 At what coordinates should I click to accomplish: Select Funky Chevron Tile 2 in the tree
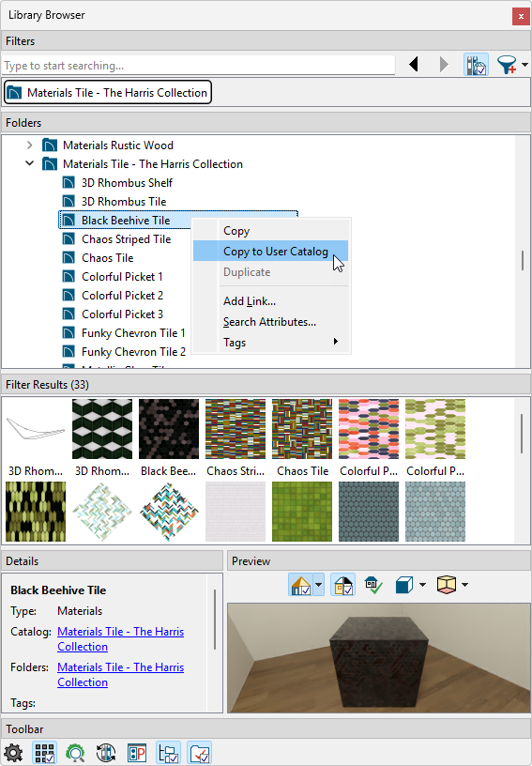[134, 352]
